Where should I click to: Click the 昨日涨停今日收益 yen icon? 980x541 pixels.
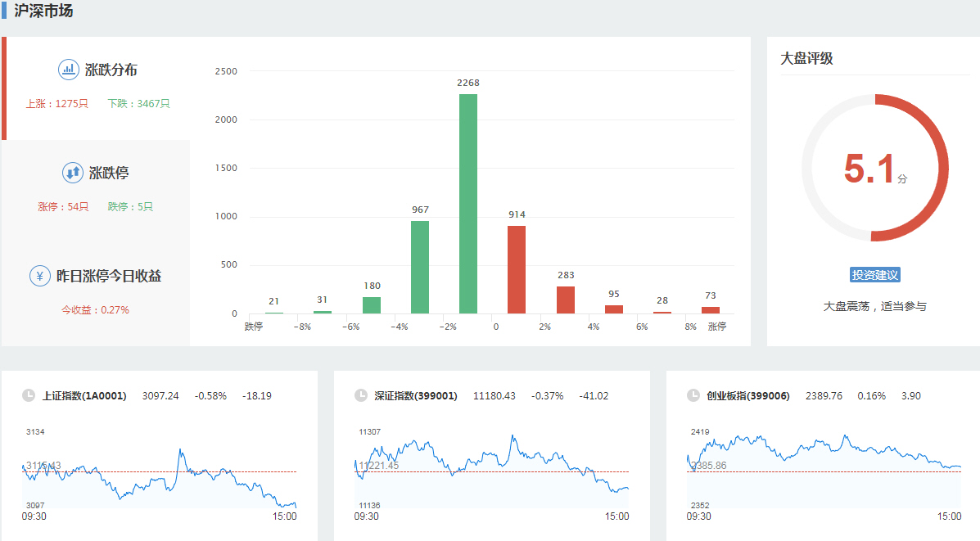[x=39, y=276]
